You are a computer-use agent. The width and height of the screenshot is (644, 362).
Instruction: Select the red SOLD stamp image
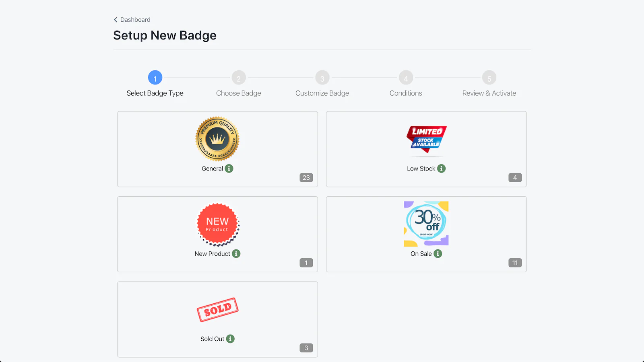pos(218,310)
